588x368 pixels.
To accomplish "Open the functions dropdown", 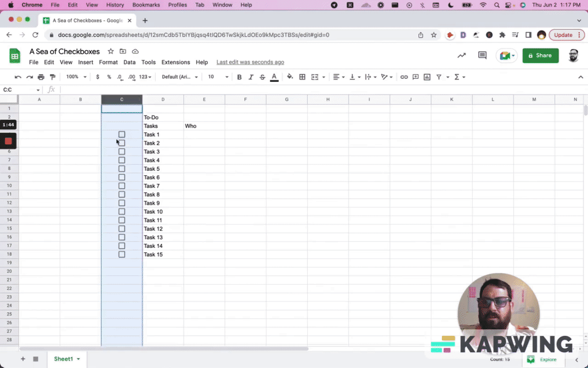I will pos(459,77).
